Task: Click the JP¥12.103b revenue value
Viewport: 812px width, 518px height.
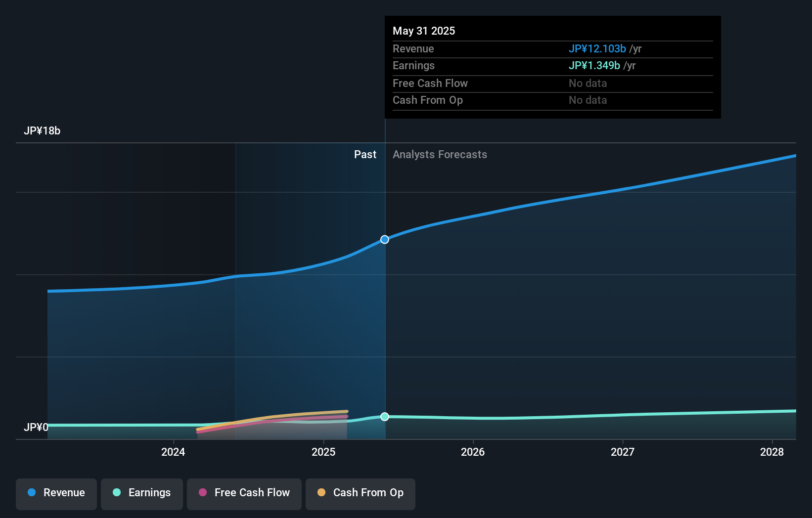Action: pos(597,48)
